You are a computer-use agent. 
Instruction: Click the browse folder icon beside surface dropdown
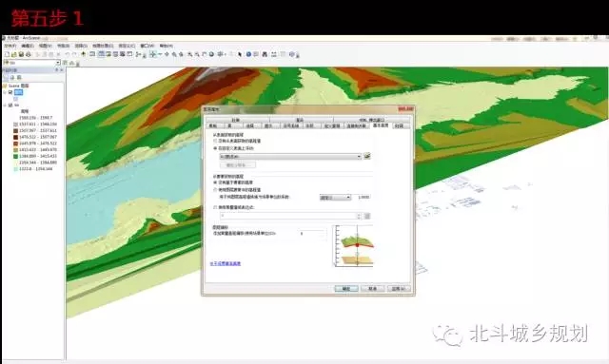pos(367,156)
